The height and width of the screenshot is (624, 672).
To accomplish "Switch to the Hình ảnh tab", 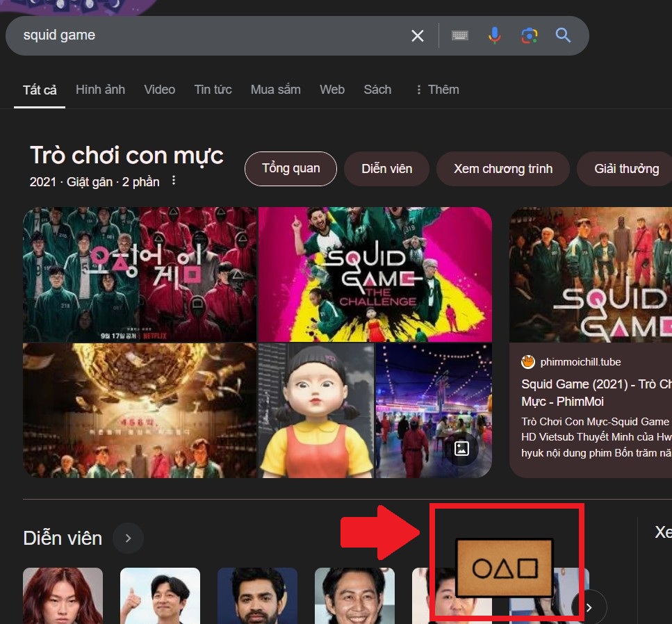I will click(100, 90).
